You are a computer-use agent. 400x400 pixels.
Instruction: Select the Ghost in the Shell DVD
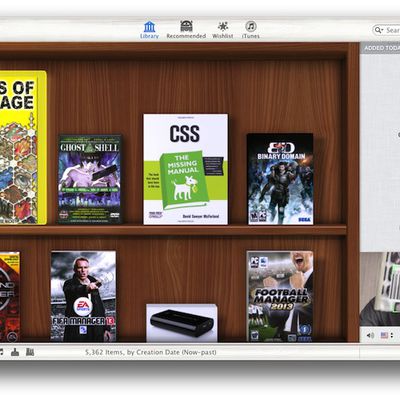click(x=90, y=179)
